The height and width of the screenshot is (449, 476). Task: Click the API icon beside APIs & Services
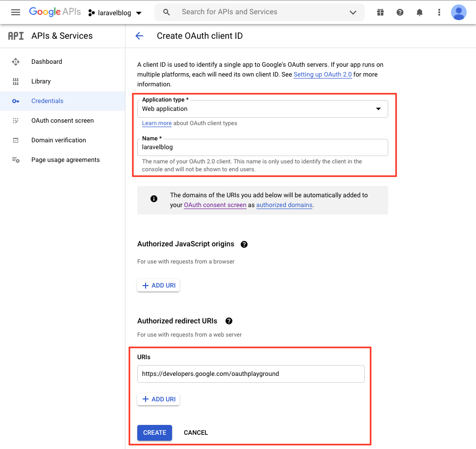(x=16, y=36)
